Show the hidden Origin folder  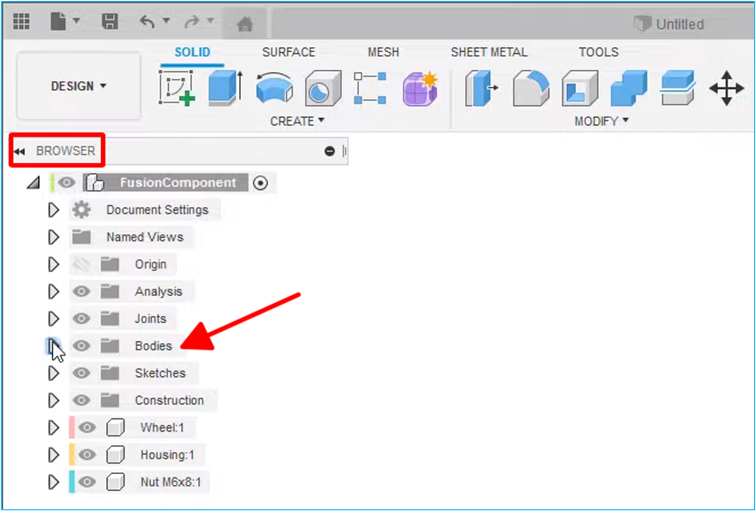point(81,264)
